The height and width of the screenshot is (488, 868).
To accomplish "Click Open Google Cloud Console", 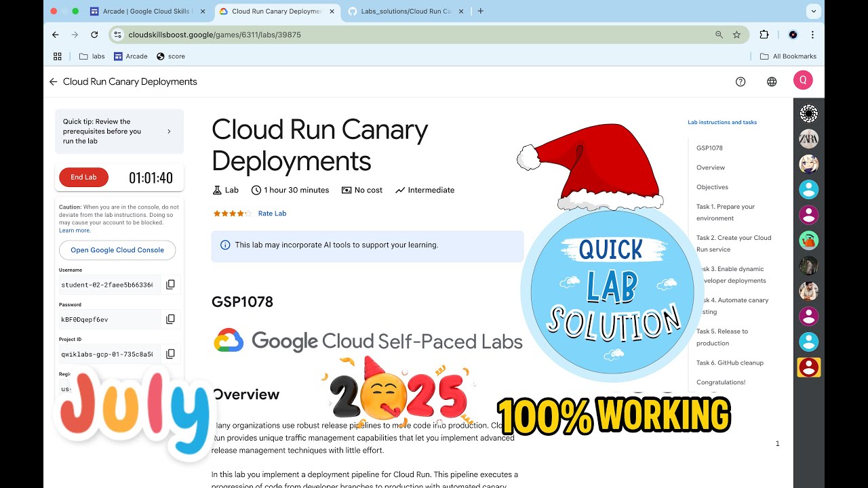I will (x=117, y=250).
